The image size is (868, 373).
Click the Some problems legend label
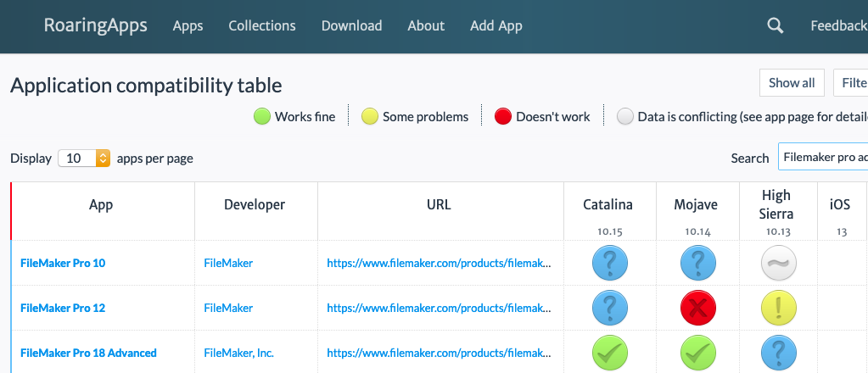click(426, 117)
